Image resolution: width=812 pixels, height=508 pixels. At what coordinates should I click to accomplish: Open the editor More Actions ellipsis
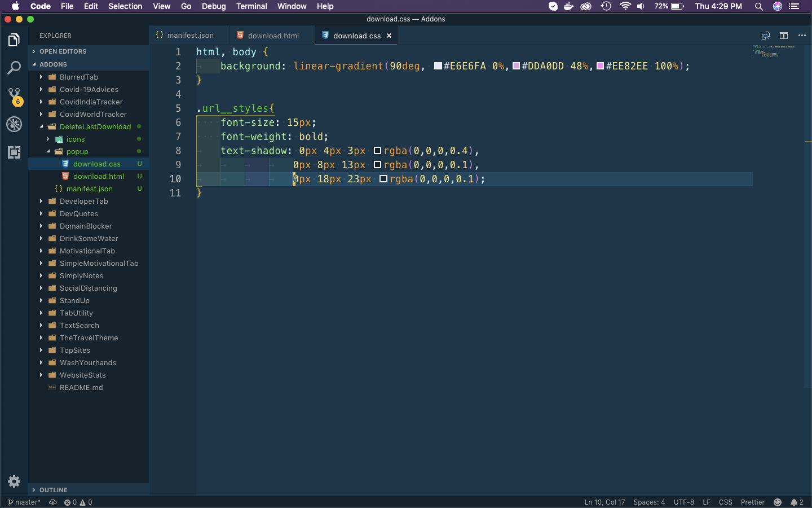pos(802,36)
